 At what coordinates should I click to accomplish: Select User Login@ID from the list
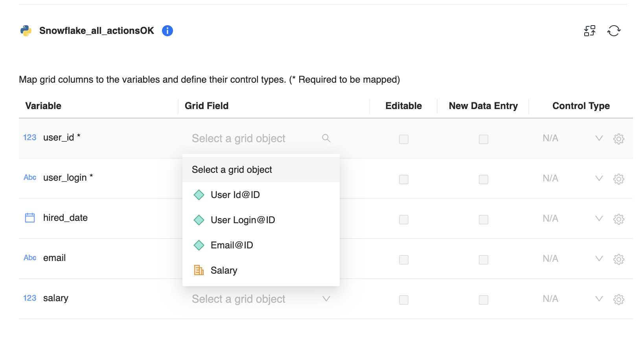243,220
